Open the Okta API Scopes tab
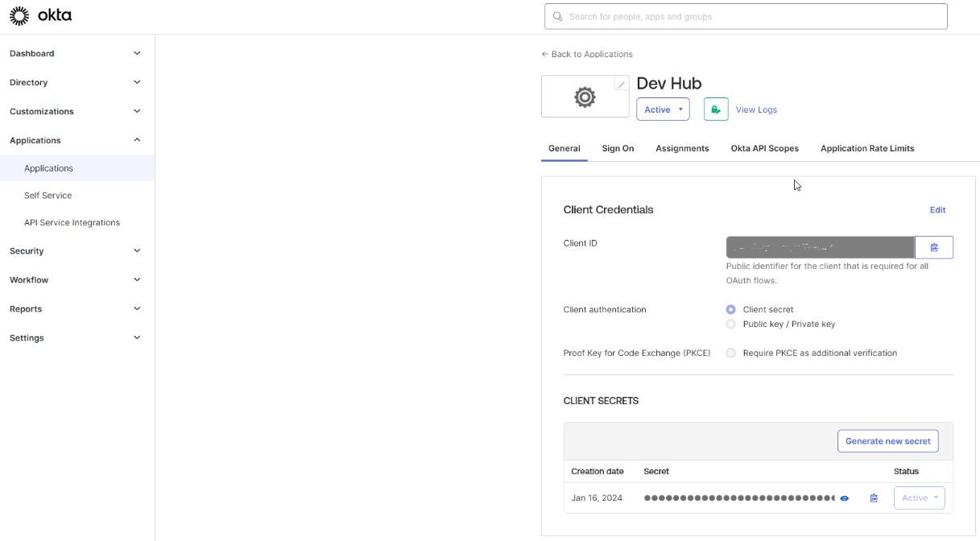Viewport: 980px width, 541px height. [x=764, y=148]
